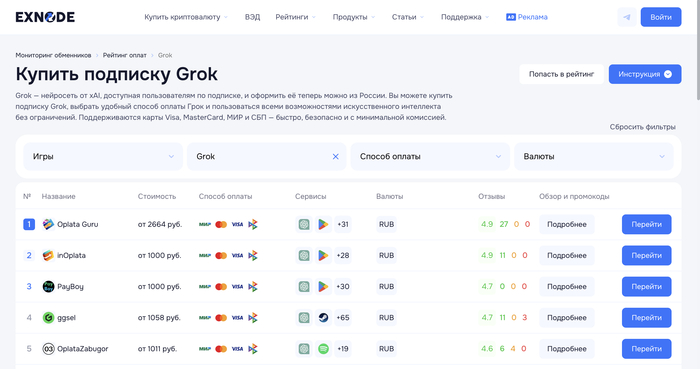Click the AD icon beside Реклама

pos(511,17)
